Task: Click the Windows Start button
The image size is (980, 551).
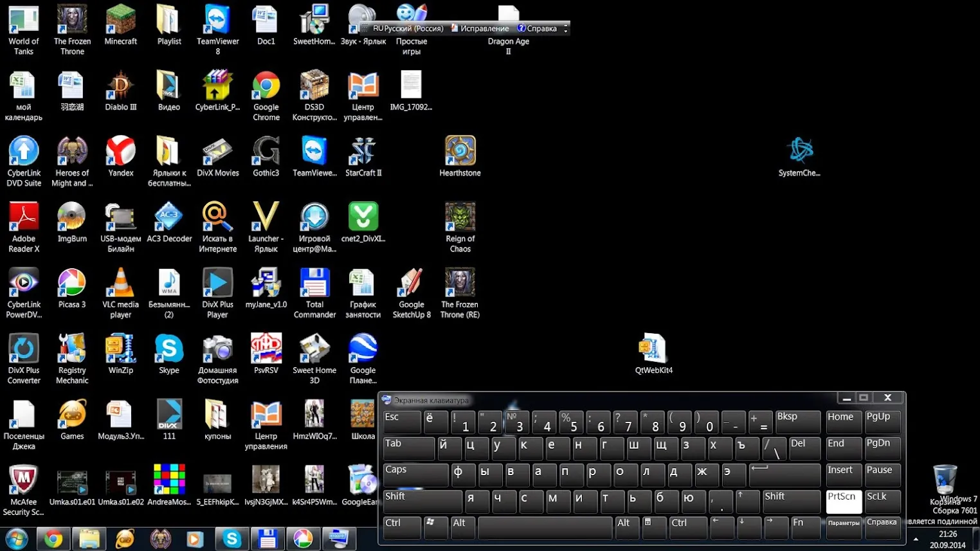Action: tap(17, 539)
